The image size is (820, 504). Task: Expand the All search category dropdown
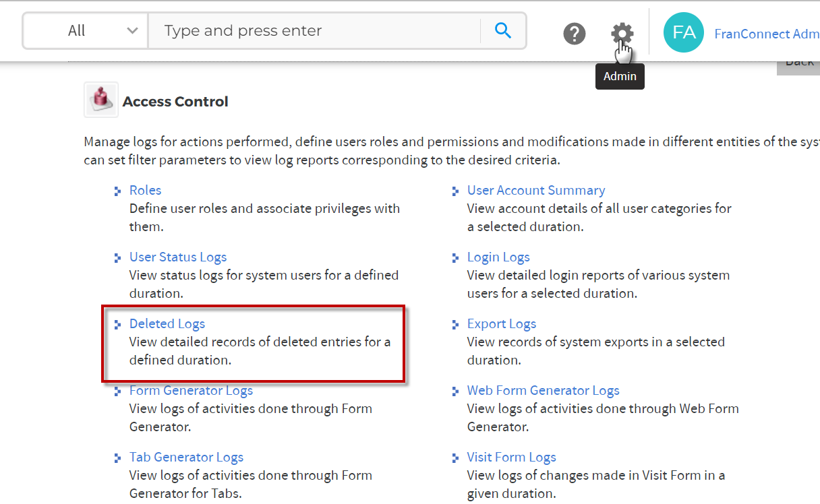(86, 31)
